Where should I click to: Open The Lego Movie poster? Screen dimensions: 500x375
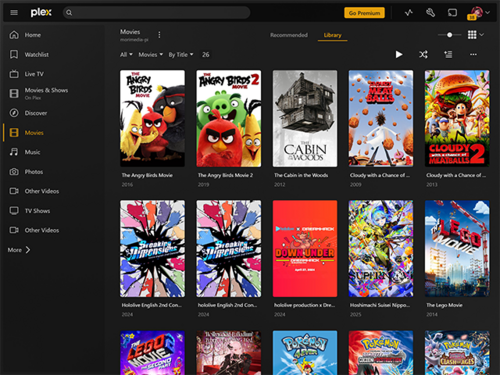pyautogui.click(x=457, y=248)
